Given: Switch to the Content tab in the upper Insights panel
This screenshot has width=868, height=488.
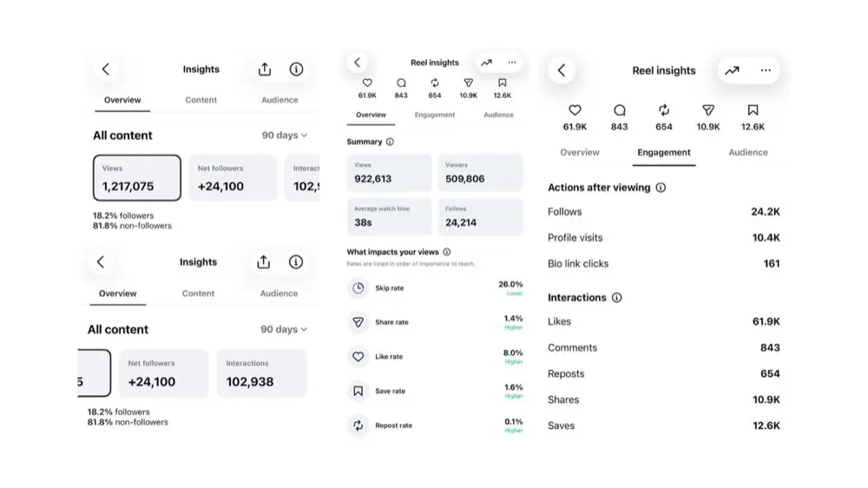Looking at the screenshot, I should point(201,100).
